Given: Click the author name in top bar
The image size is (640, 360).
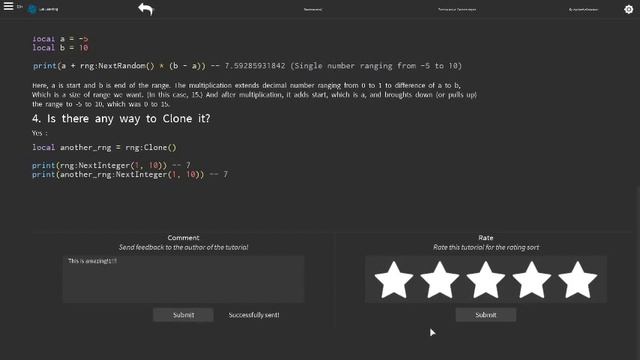Looking at the screenshot, I should tap(583, 9).
